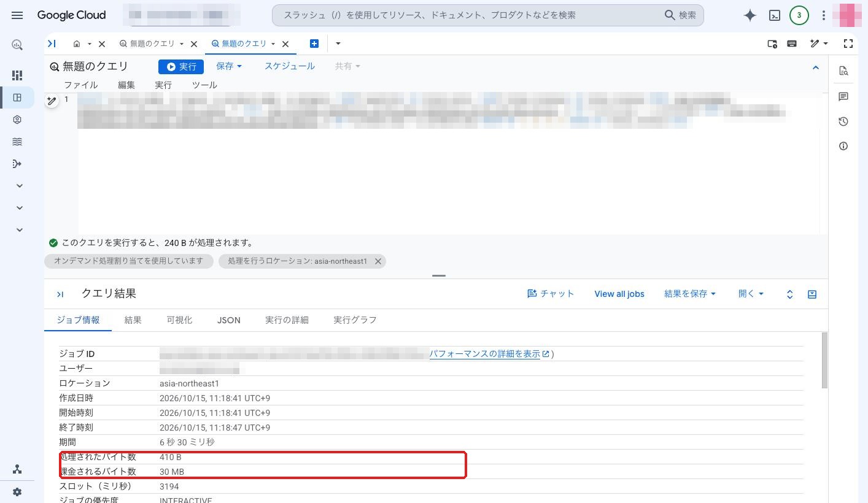Screen dimensions: 868x503
Task: Open the document search icon in the right rail
Action: coord(843,71)
